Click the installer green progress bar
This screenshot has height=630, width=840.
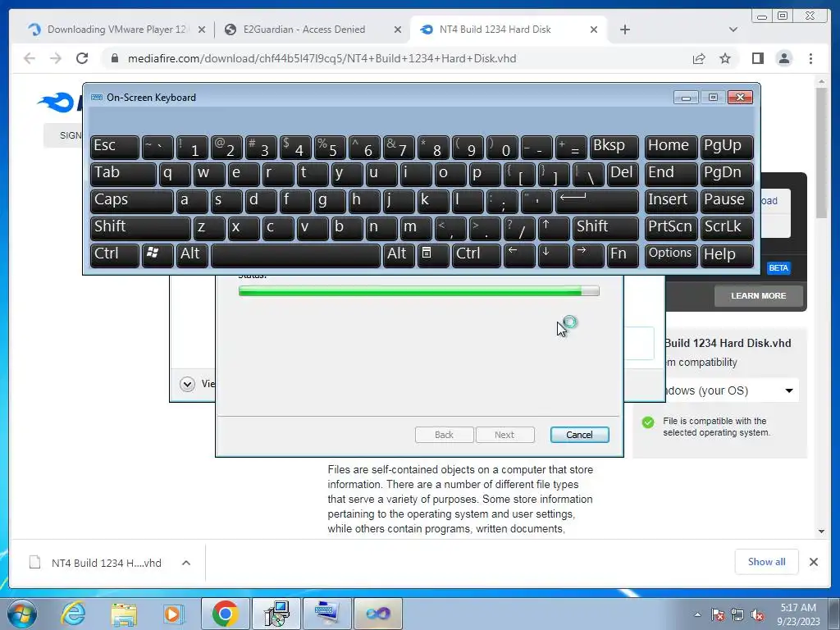coord(419,291)
